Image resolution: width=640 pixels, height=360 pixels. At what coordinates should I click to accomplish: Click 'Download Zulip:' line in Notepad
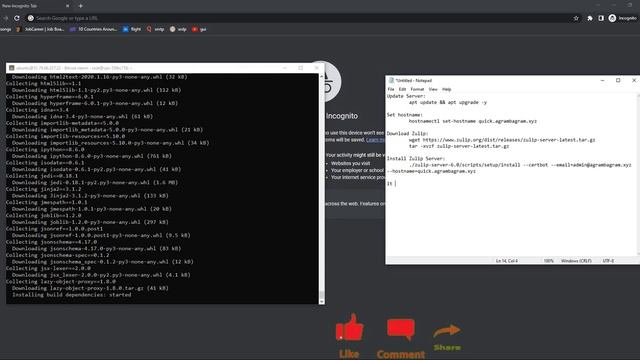coord(407,133)
